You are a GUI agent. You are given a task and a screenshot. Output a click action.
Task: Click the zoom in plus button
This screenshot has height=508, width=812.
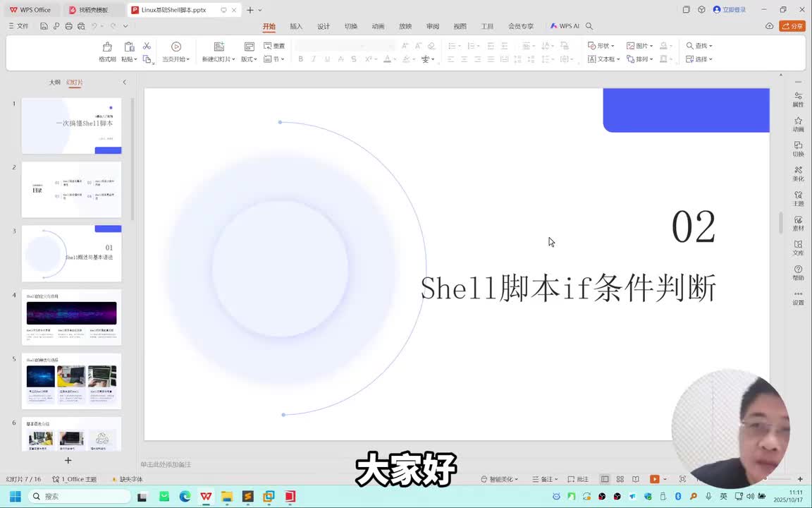[800, 479]
